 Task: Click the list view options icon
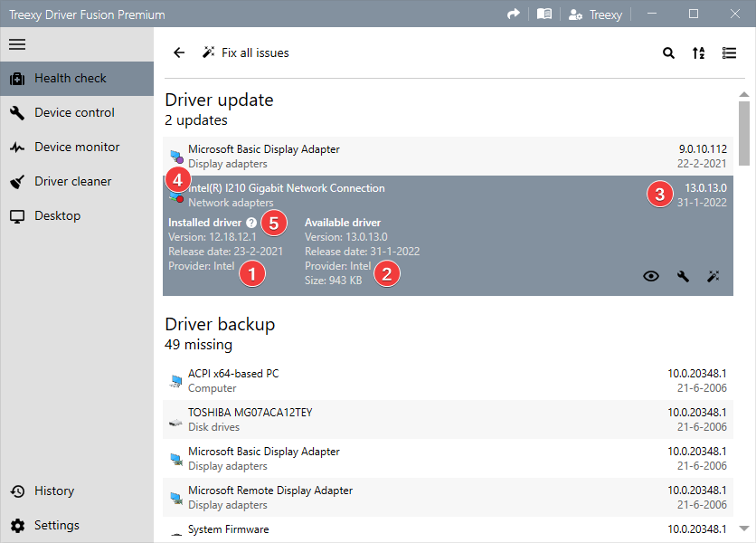point(729,52)
